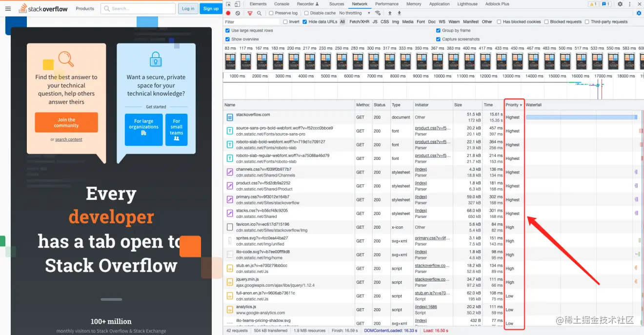644x335 pixels.
Task: Open the Products menu
Action: [x=85, y=8]
